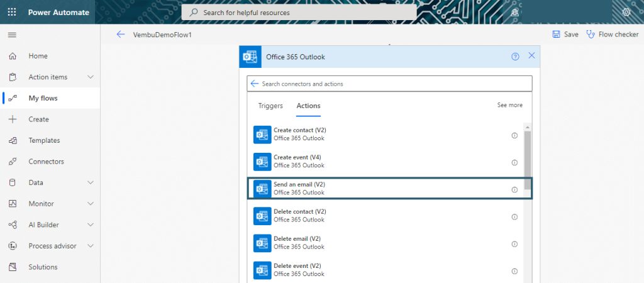Click the My flows icon
Image resolution: width=644 pixels, height=283 pixels.
[x=13, y=98]
